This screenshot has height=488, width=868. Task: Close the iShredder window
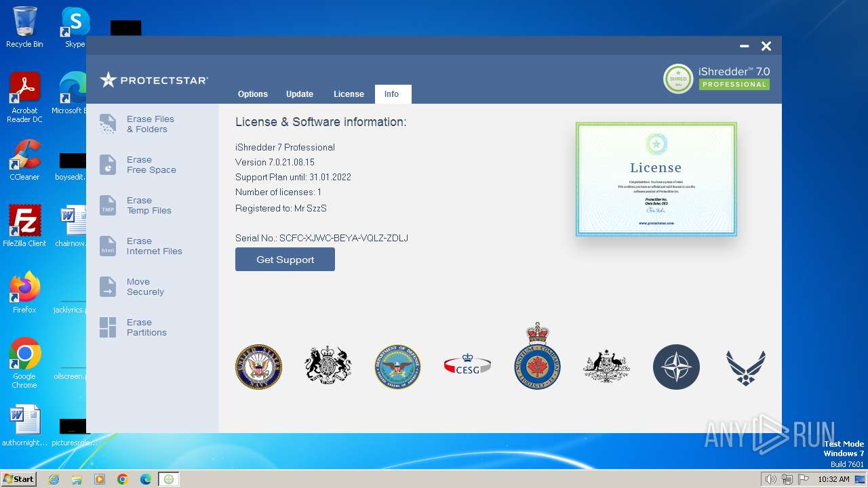coord(766,46)
